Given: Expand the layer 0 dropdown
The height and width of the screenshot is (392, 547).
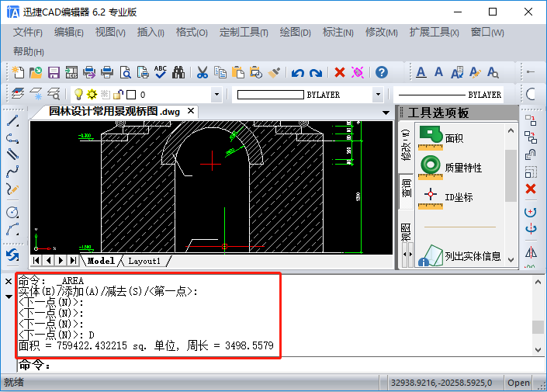Looking at the screenshot, I should pos(216,94).
